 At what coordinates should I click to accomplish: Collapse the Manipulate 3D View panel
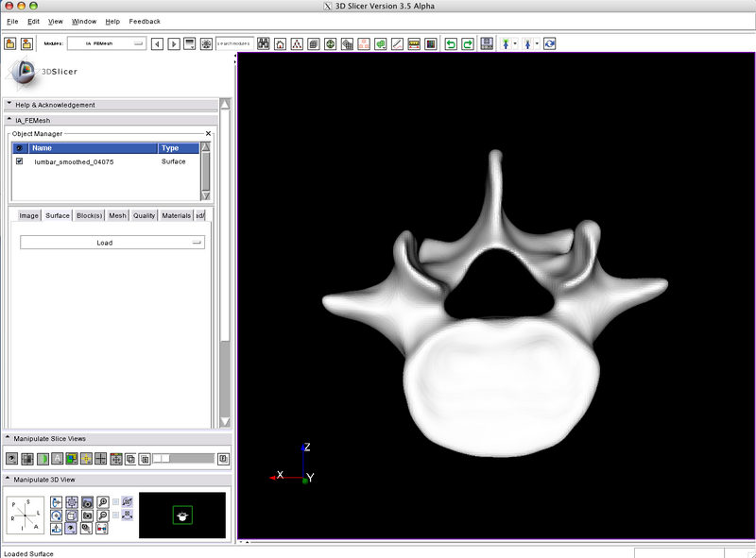coord(9,480)
